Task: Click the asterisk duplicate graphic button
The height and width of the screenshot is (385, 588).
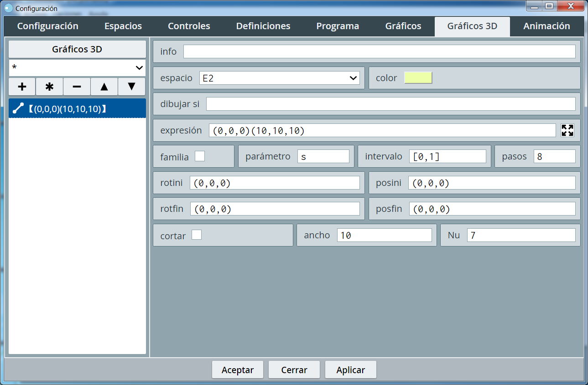Action: click(49, 87)
